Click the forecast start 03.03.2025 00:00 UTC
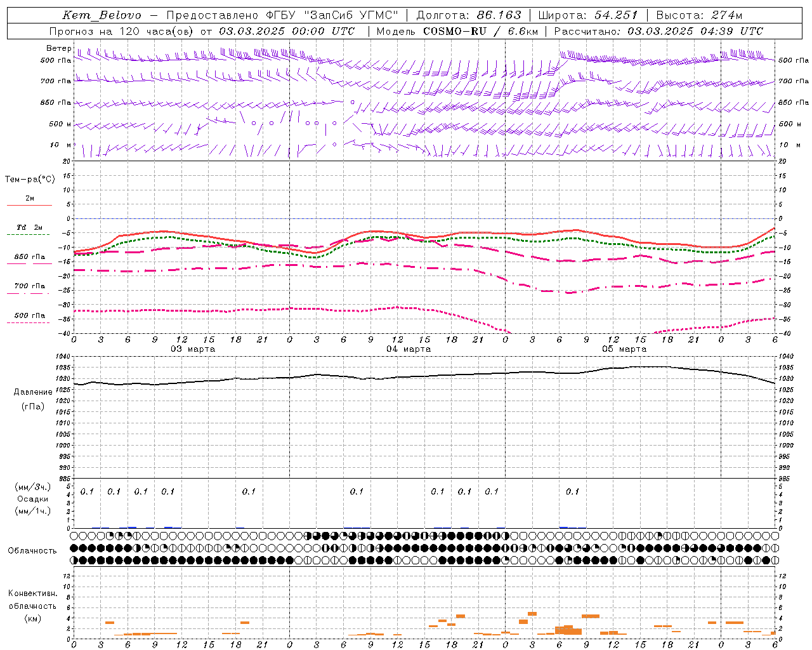Image resolution: width=812 pixels, height=650 pixels. (x=287, y=31)
